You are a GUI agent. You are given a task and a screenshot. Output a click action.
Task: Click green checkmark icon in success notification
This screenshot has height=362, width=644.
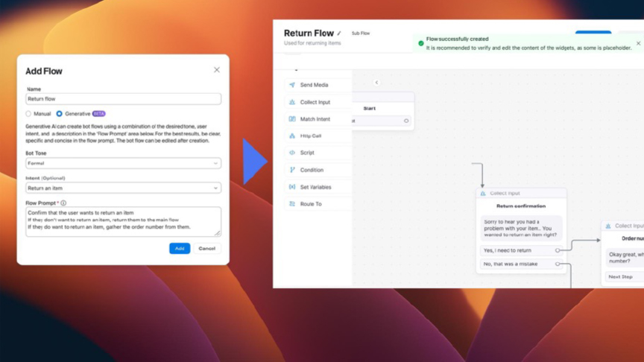coord(420,43)
